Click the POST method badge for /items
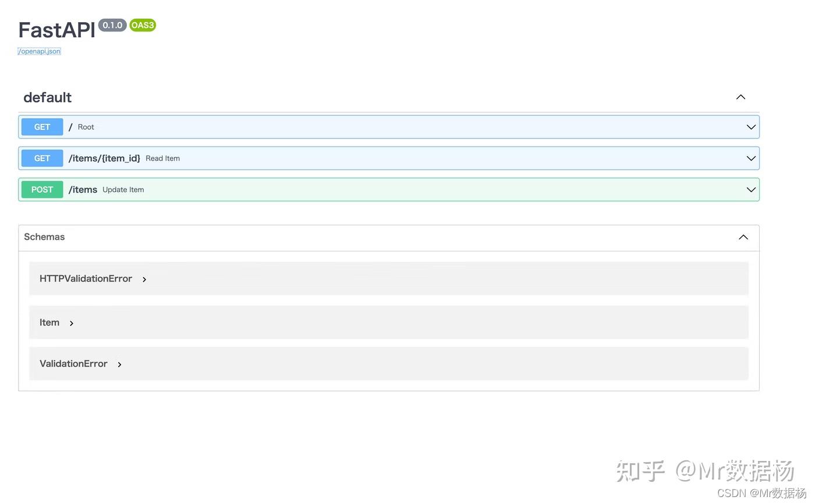Viewport: 815px width, 504px height. tap(41, 189)
